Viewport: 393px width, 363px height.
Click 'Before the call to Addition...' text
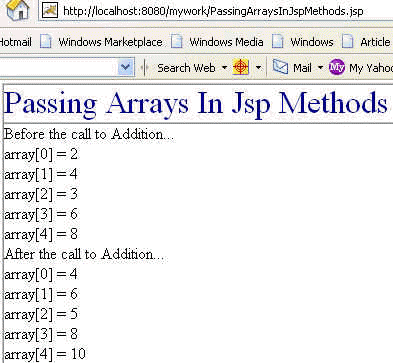coord(89,134)
